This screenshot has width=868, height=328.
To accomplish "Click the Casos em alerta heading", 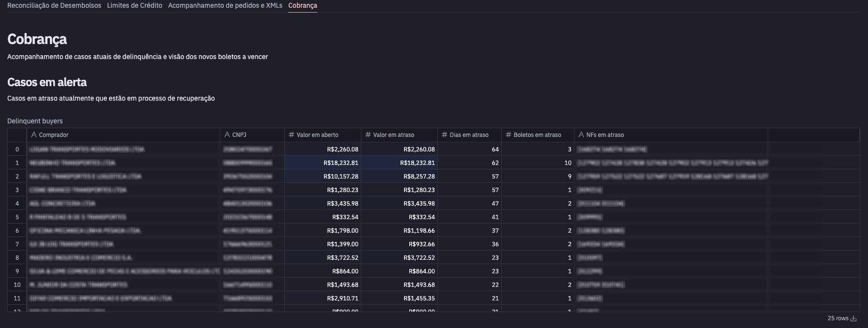I will (x=47, y=82).
